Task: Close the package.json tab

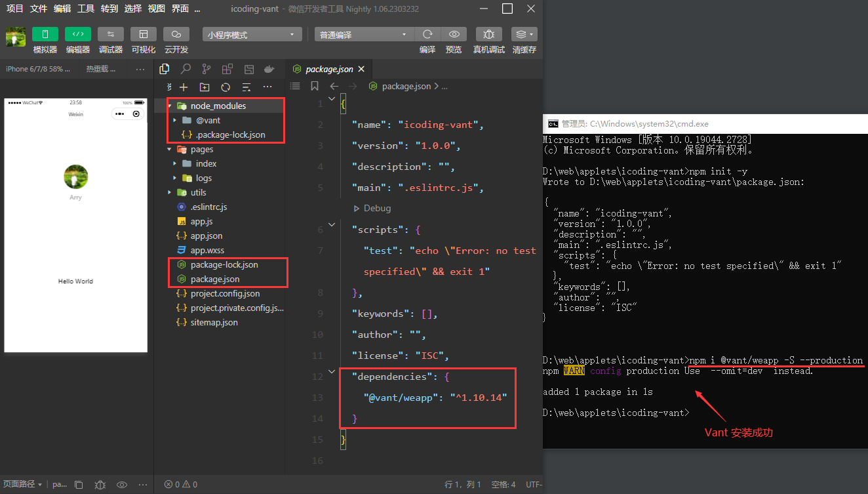Action: pyautogui.click(x=361, y=69)
